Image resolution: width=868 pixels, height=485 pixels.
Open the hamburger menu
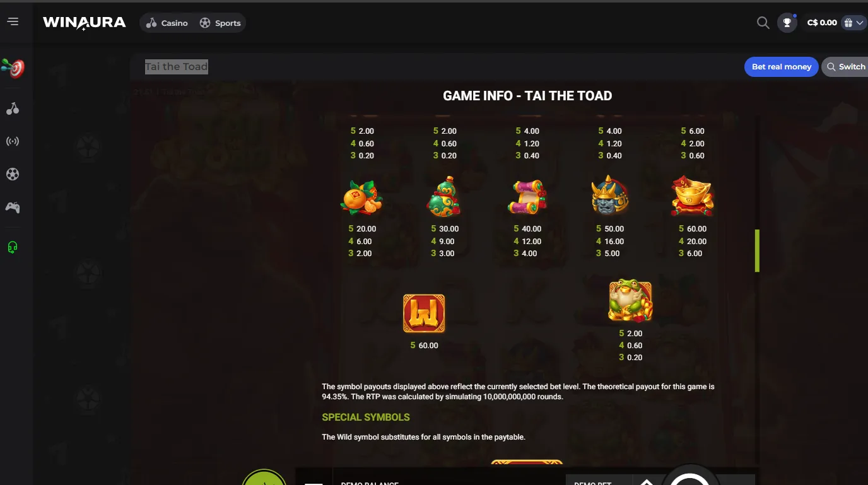(x=13, y=22)
